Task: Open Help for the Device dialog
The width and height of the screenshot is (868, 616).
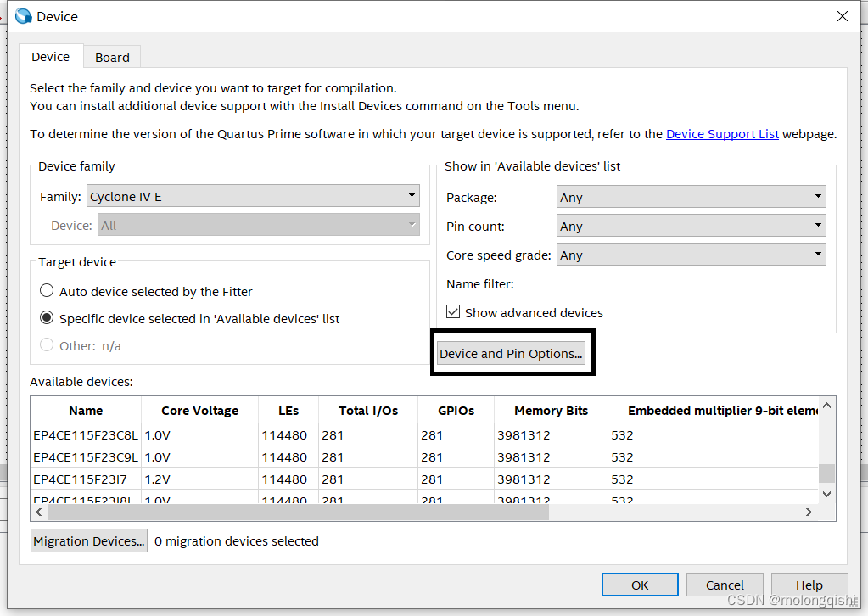Action: [x=809, y=585]
